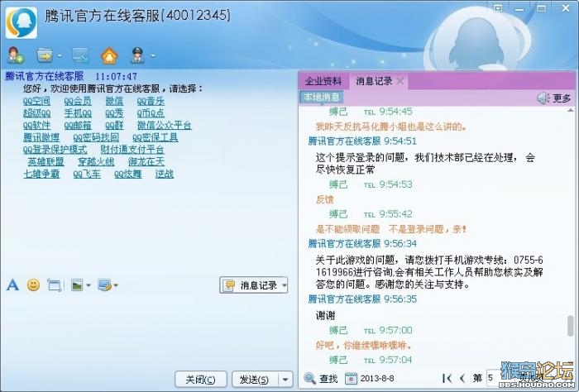Open the QQ空间 link

click(36, 101)
